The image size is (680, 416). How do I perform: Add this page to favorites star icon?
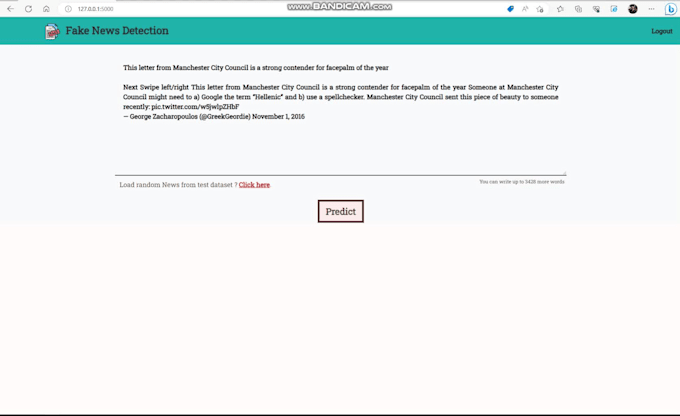540,9
